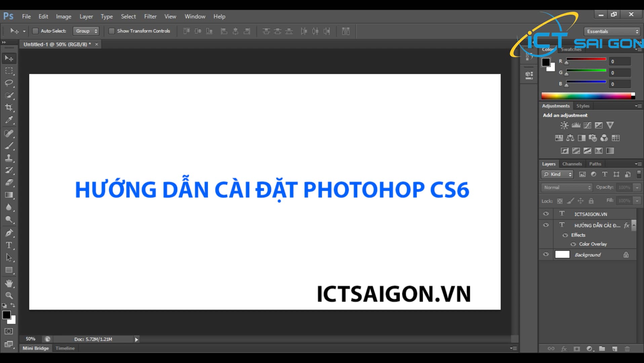Select the Zoom tool
This screenshot has height=363, width=644.
coord(9,295)
